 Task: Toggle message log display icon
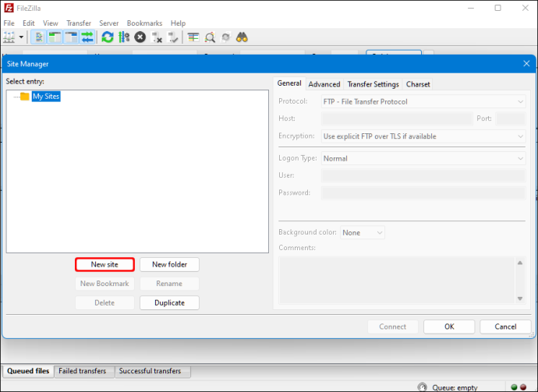click(x=39, y=37)
